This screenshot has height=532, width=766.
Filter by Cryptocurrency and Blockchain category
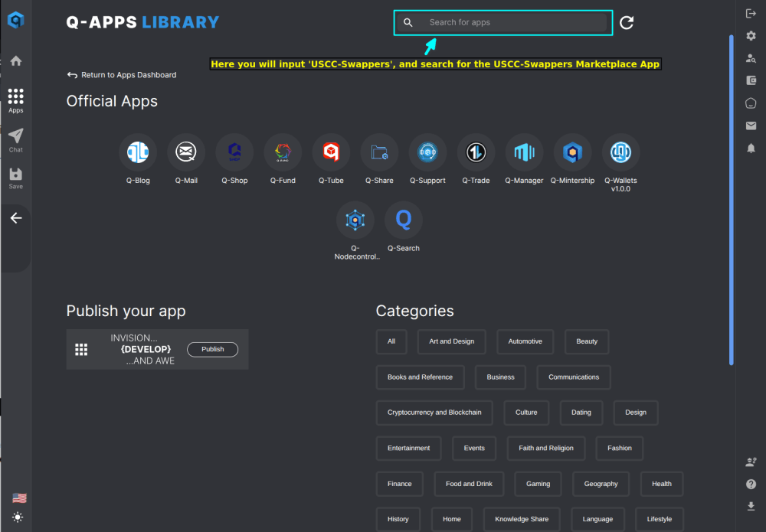[434, 413]
